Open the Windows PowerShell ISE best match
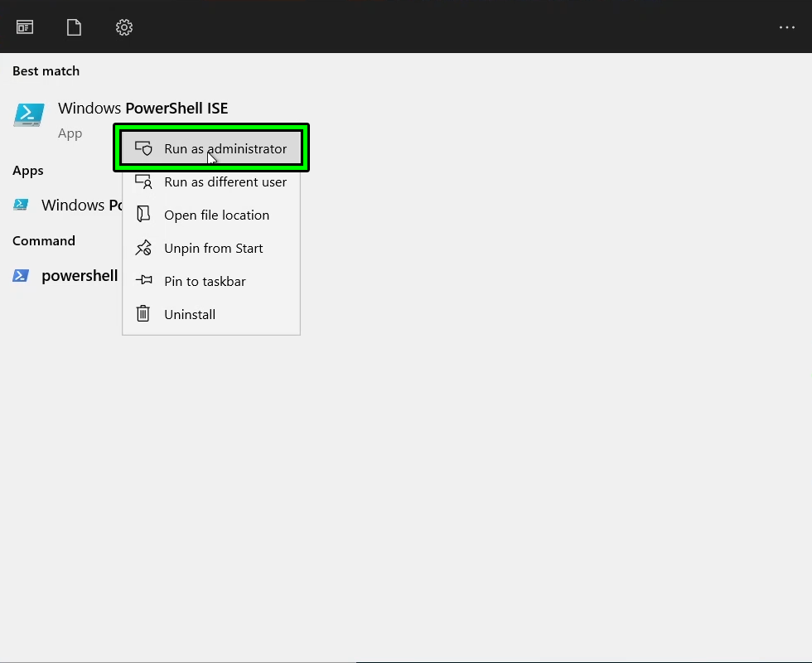Viewport: 812px width, 663px height. [x=143, y=108]
